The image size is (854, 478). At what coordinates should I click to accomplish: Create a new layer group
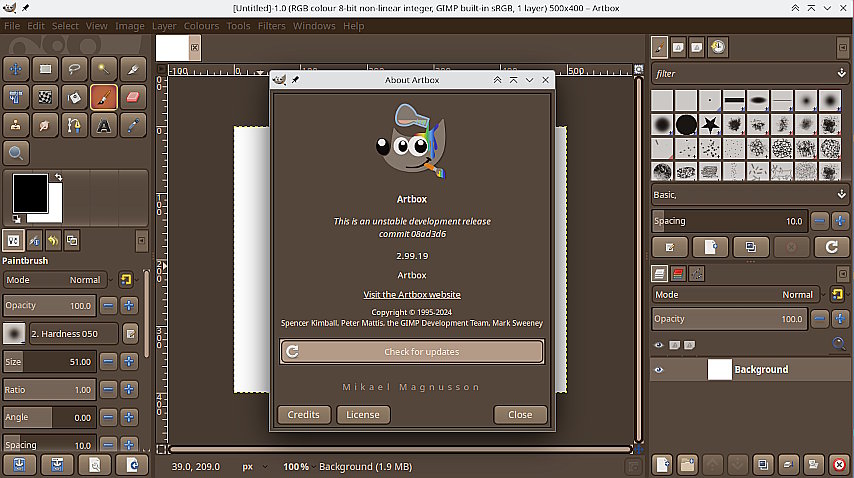pyautogui.click(x=687, y=465)
